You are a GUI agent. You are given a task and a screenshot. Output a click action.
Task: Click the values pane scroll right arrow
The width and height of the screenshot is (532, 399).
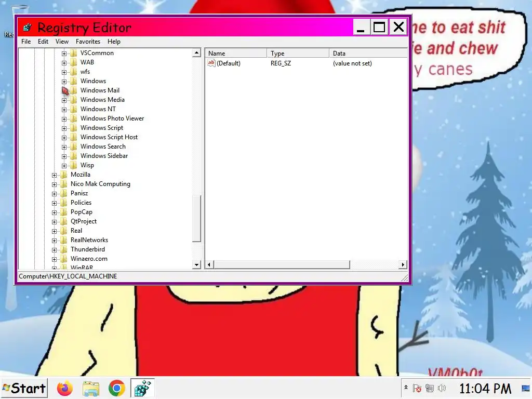click(x=403, y=264)
